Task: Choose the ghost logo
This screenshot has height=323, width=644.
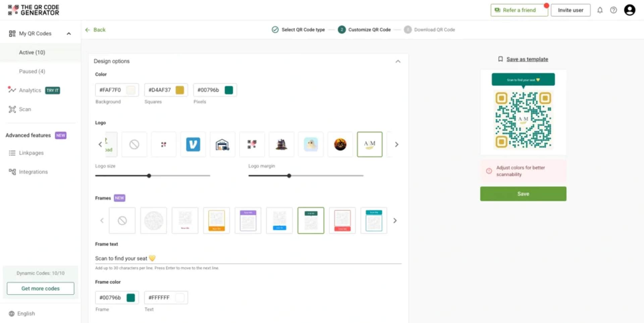Action: pyautogui.click(x=311, y=144)
